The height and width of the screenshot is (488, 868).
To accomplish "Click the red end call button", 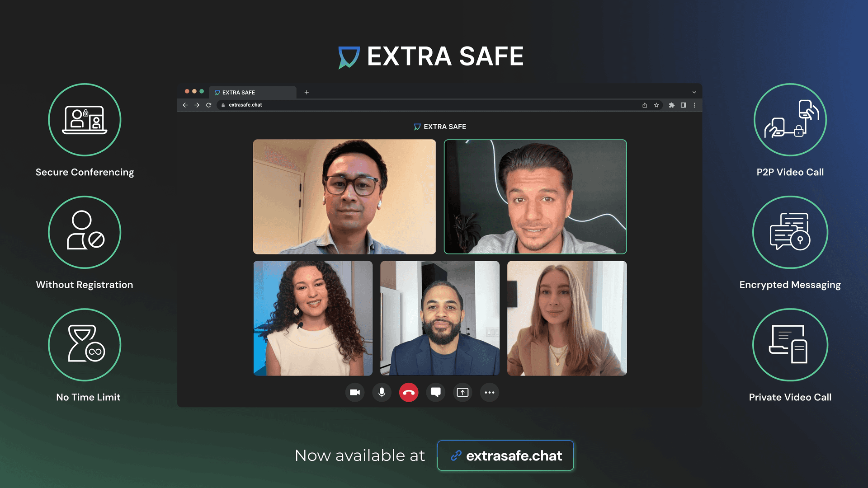I will click(409, 392).
